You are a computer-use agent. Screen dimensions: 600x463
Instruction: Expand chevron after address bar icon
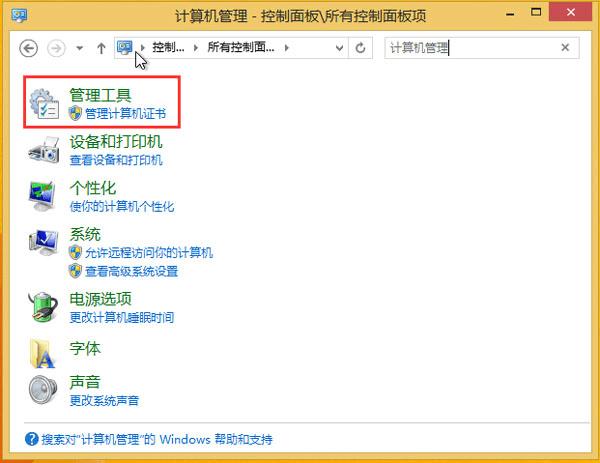point(143,48)
